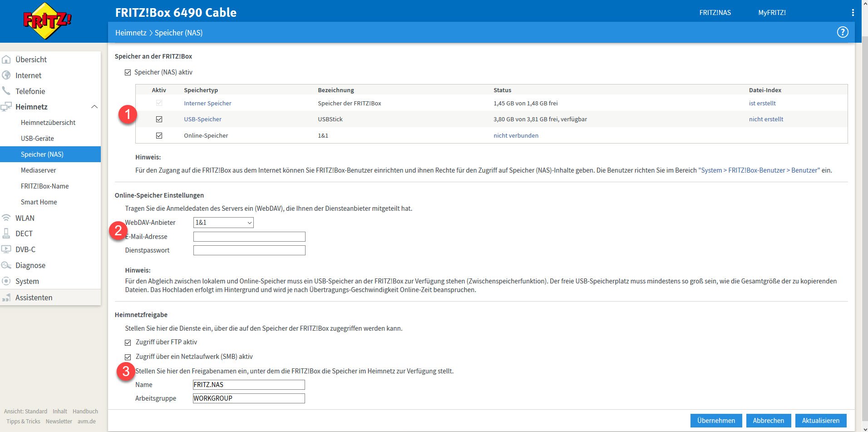Click the disabled Interner Speicher checkbox
This screenshot has width=868, height=432.
point(159,103)
